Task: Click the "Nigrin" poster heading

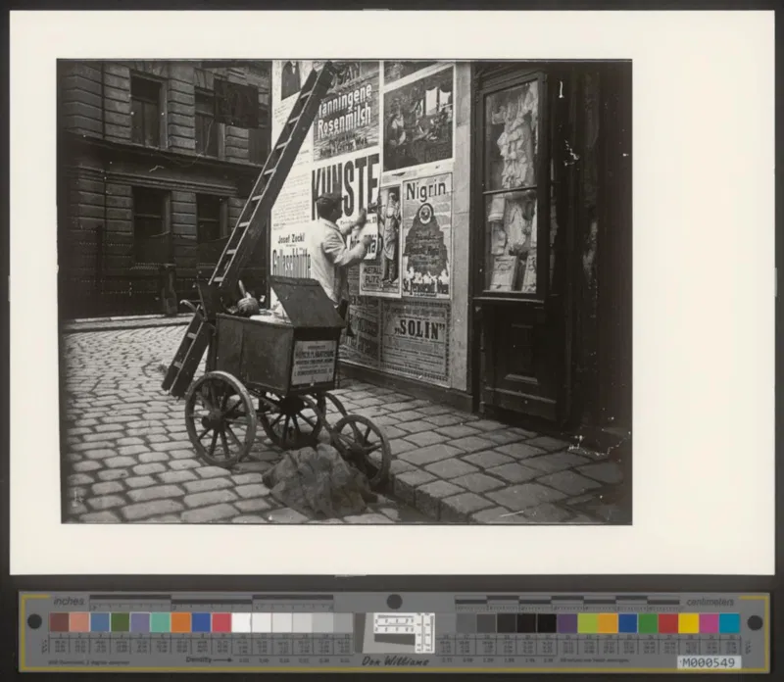Action: (426, 189)
